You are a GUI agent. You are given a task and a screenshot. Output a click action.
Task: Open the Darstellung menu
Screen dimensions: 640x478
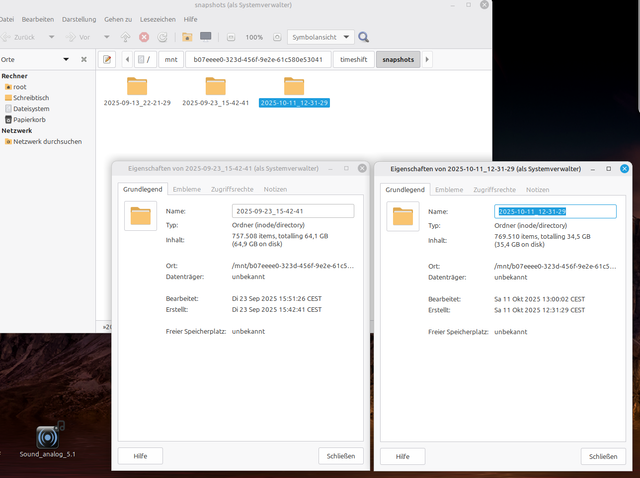79,19
